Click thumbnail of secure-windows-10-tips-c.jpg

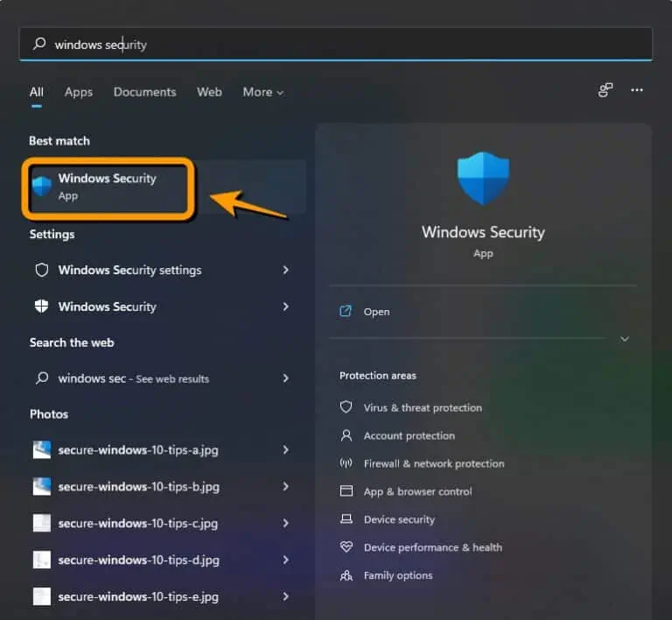pyautogui.click(x=42, y=523)
